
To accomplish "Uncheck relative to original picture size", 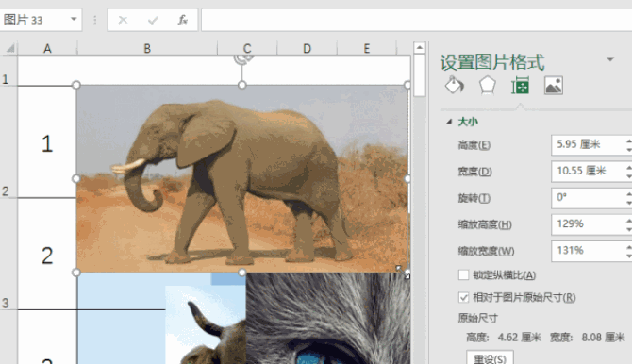I will [x=463, y=297].
